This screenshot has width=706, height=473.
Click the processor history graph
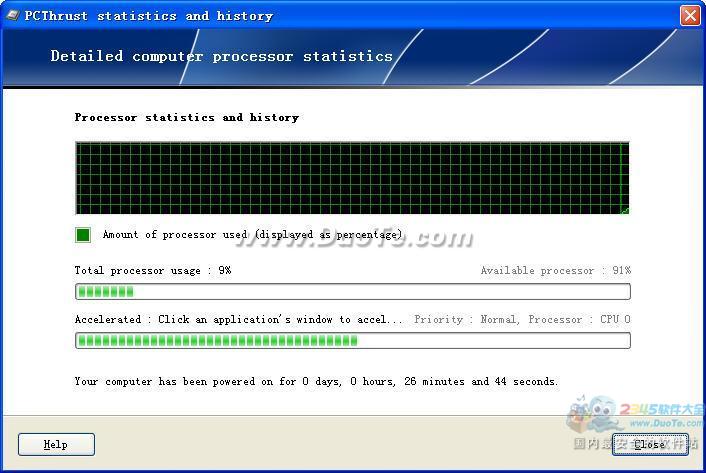point(353,178)
